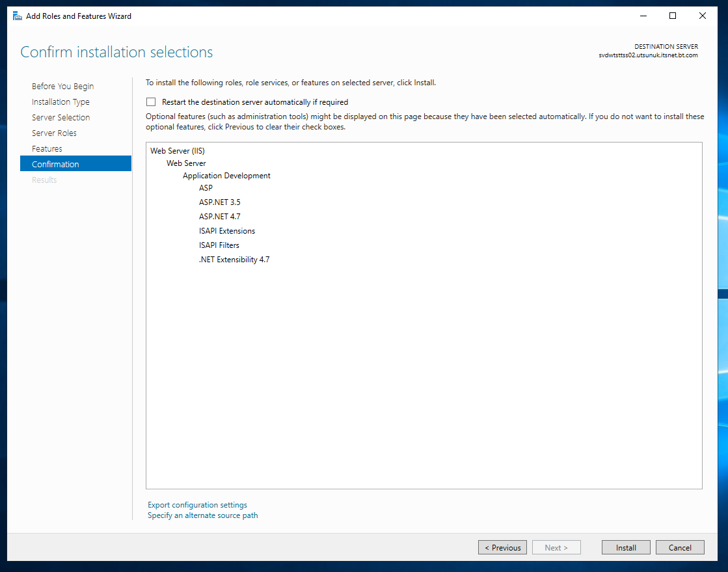Go to the Before You Begin step
Screen dimensions: 728x572
[62, 87]
